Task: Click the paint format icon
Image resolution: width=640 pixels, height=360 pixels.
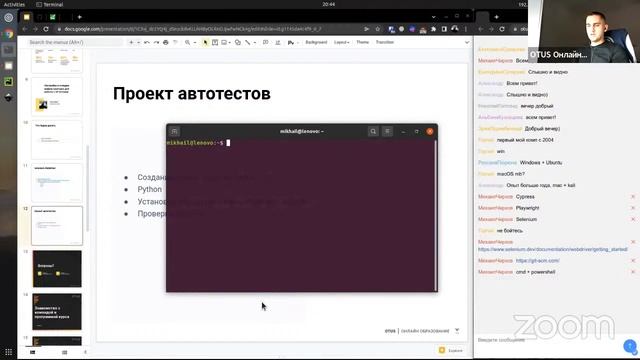Action: click(x=176, y=42)
